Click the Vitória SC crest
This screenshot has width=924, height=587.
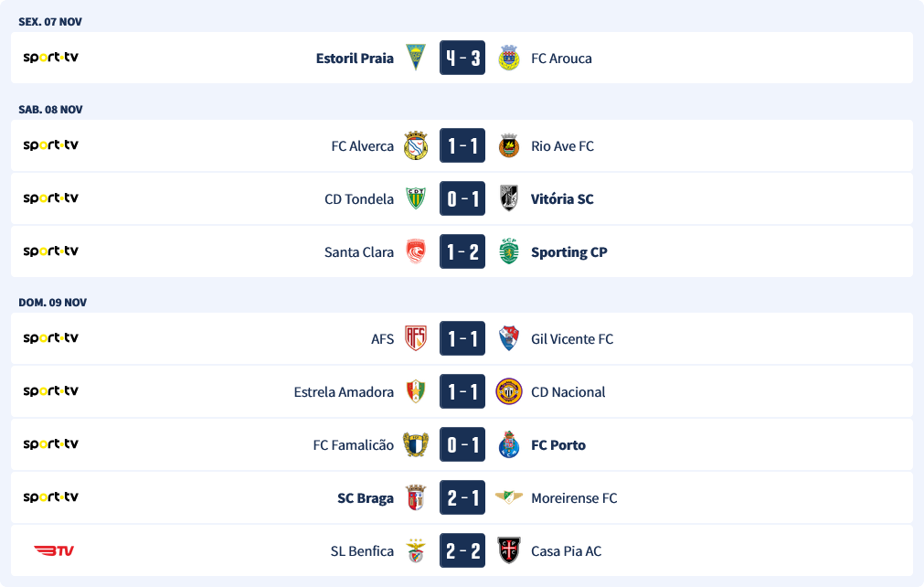(x=509, y=198)
